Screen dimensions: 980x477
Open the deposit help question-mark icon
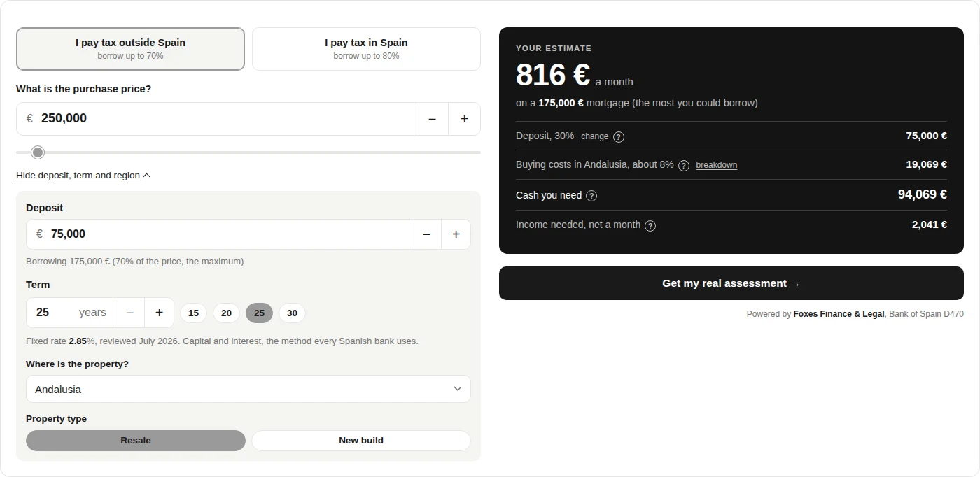tap(619, 137)
